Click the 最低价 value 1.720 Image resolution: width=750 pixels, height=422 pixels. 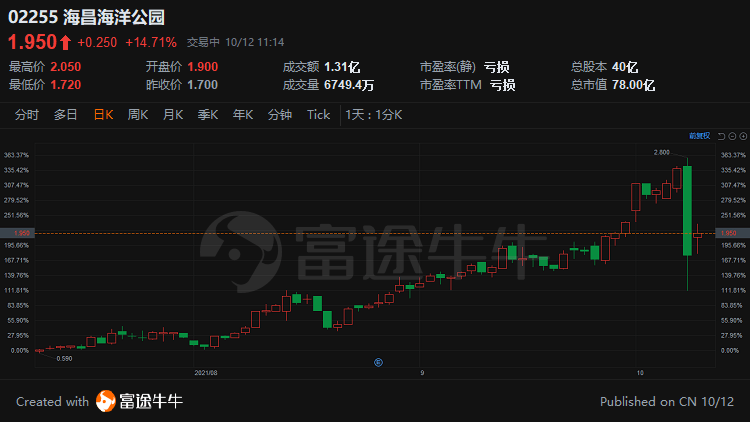(x=66, y=85)
